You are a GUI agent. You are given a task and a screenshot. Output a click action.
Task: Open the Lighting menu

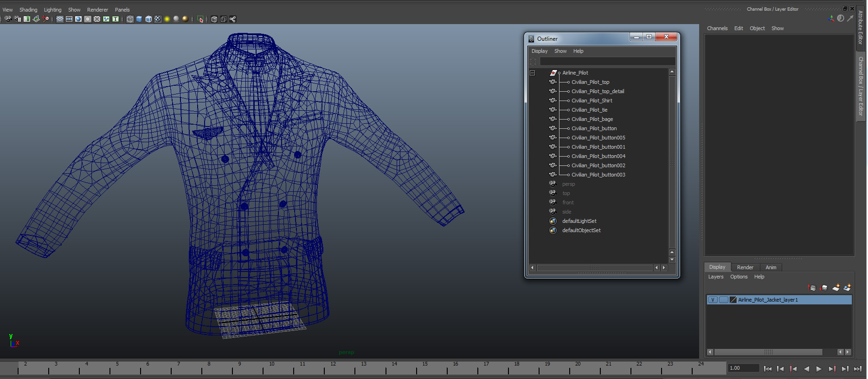click(52, 10)
